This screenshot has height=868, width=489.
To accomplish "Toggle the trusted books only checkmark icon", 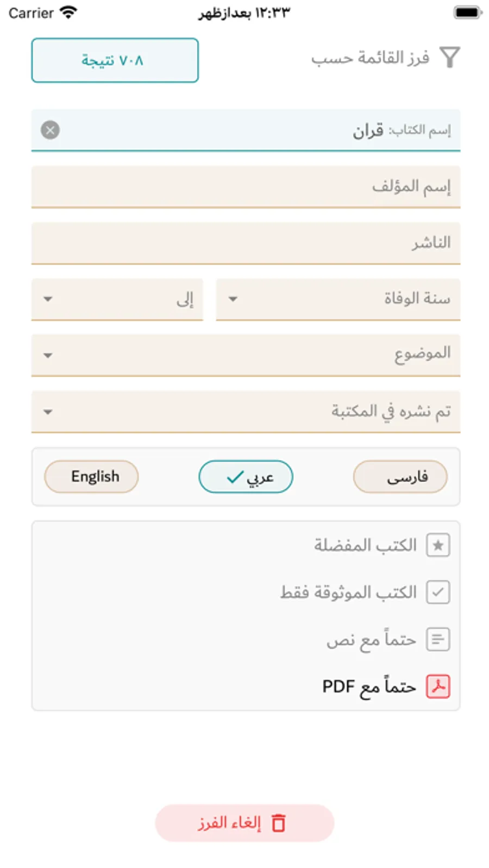I will (x=438, y=592).
